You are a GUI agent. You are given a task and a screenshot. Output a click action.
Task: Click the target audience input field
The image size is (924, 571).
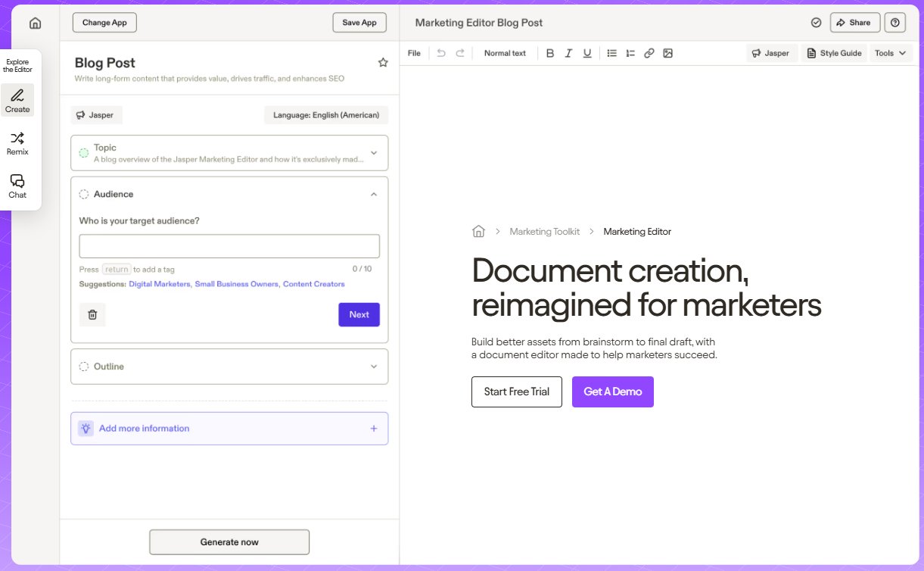229,246
